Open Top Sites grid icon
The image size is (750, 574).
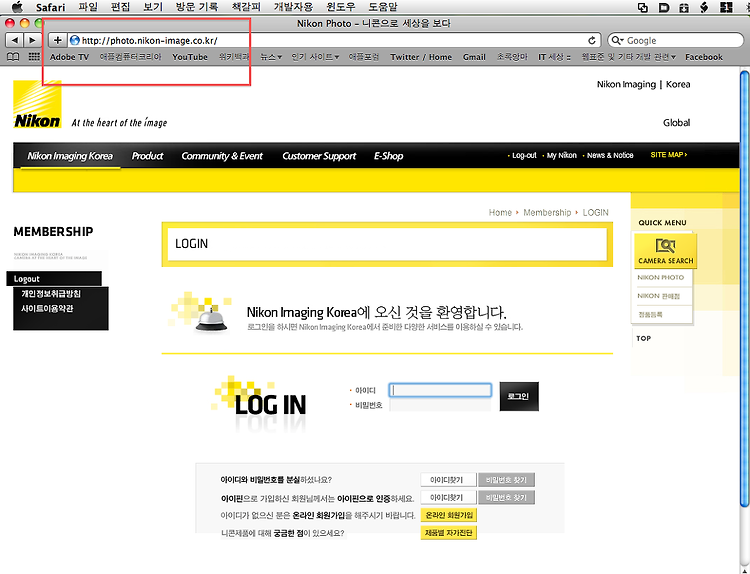pos(34,57)
